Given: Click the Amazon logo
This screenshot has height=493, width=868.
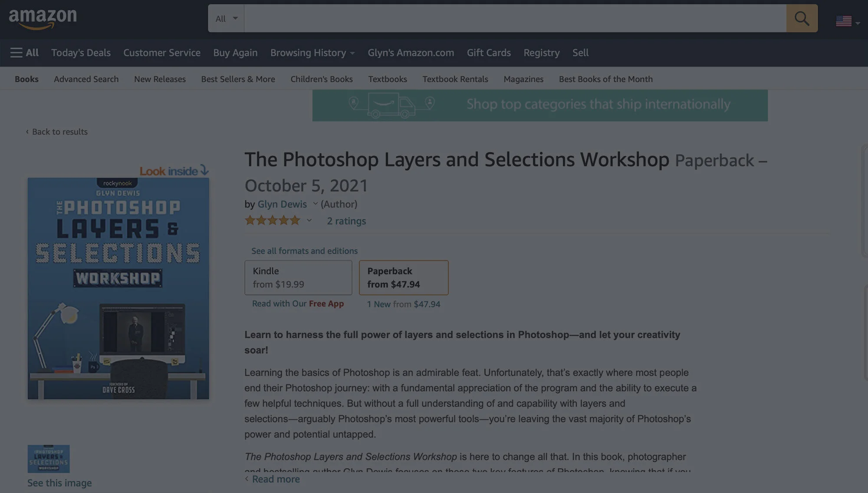Looking at the screenshot, I should tap(43, 19).
